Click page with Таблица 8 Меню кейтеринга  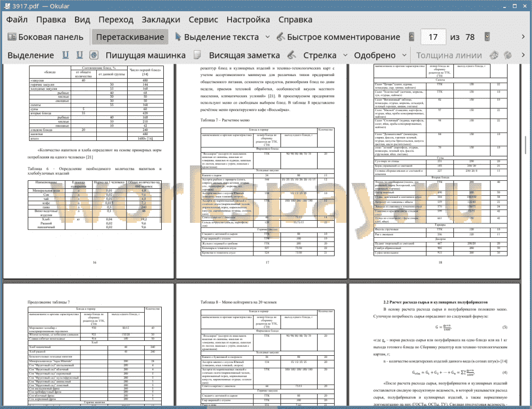pyautogui.click(x=261, y=345)
